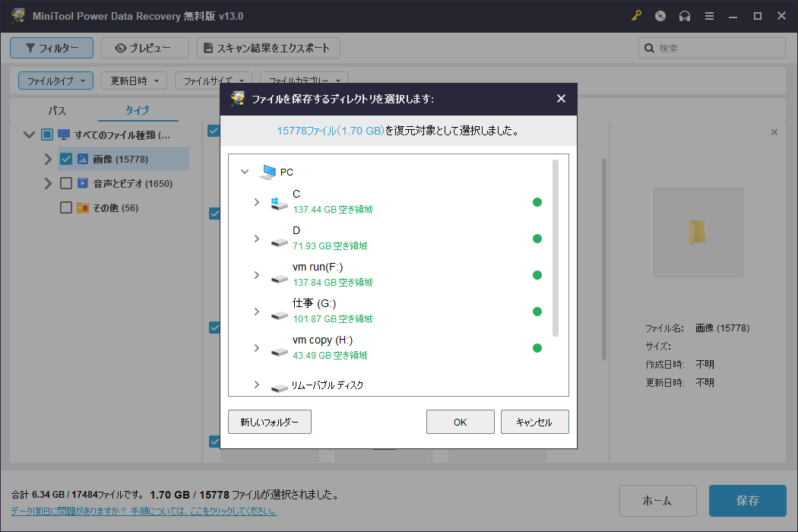Open the ファイルサイズ filter dropdown

coord(214,81)
